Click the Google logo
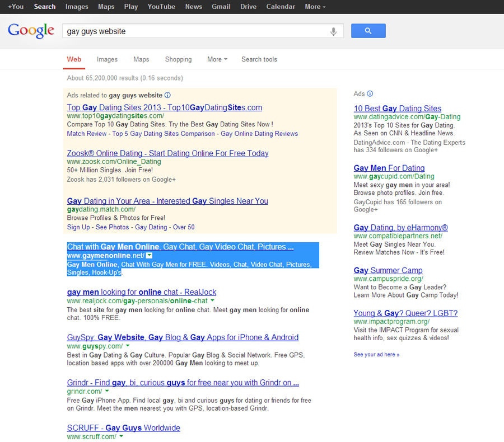 [31, 31]
